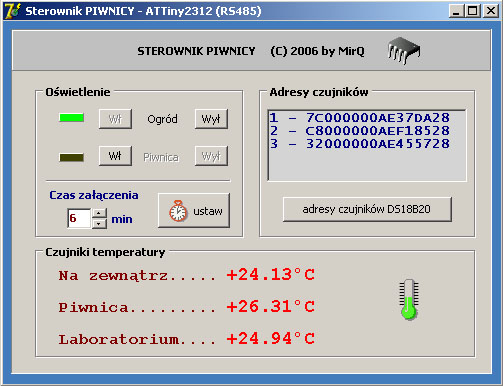Click the green thermometer icon

[409, 300]
